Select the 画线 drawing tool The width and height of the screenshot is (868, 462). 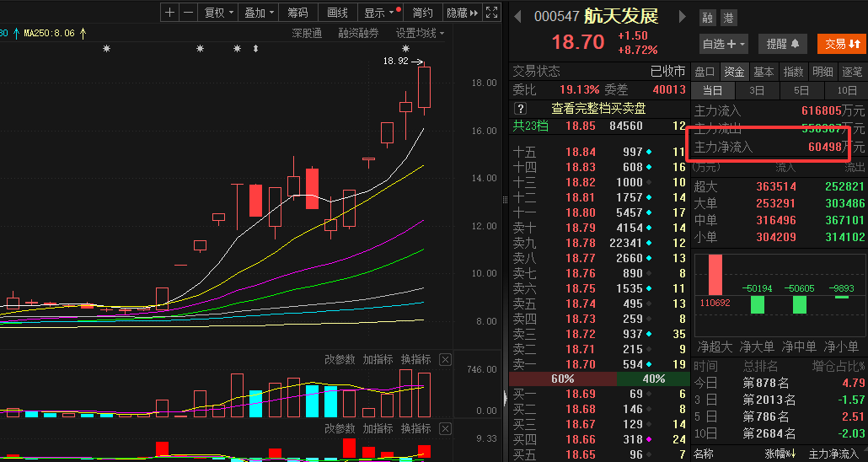[x=337, y=13]
